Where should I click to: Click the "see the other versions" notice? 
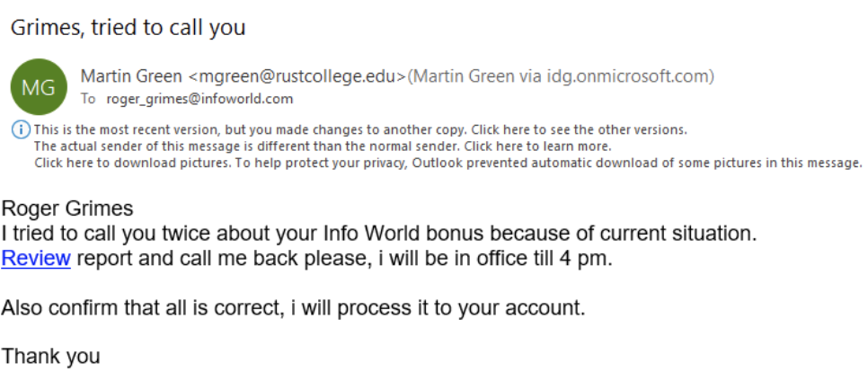click(x=359, y=129)
